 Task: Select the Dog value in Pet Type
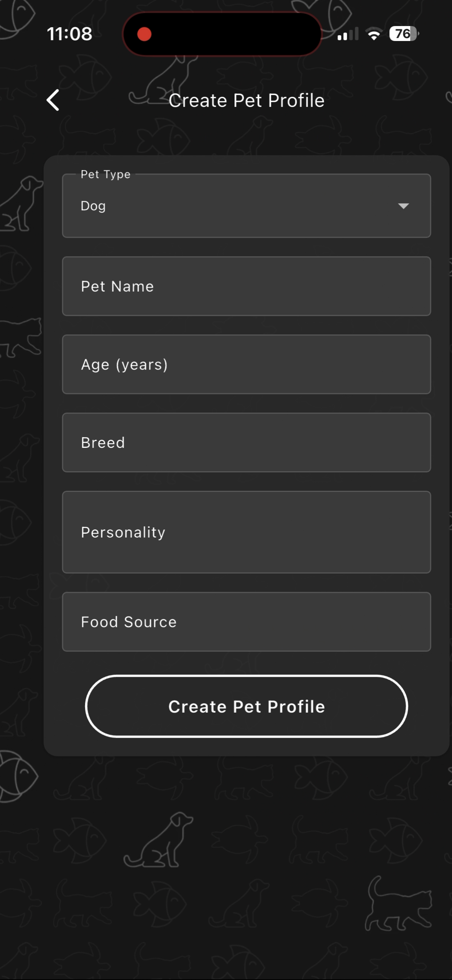pyautogui.click(x=93, y=206)
